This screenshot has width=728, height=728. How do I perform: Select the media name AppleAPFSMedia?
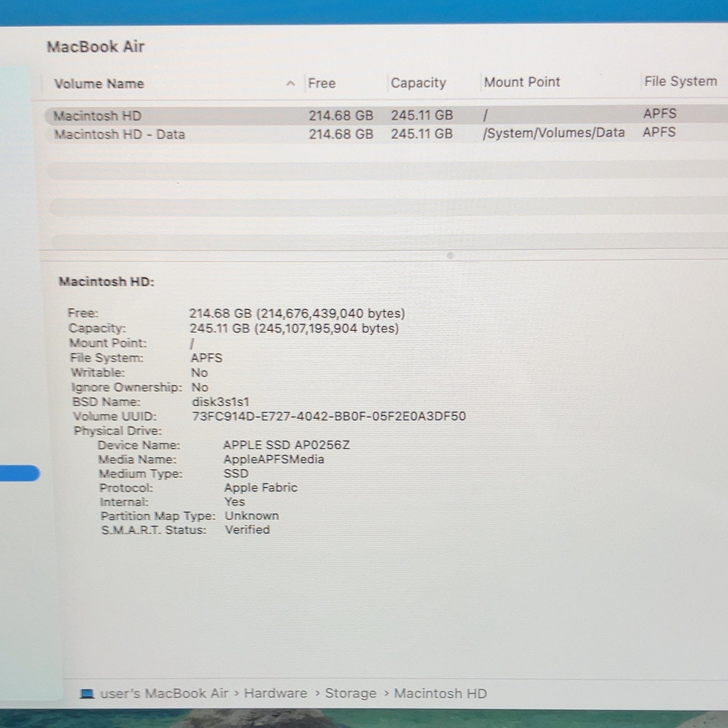point(274,459)
